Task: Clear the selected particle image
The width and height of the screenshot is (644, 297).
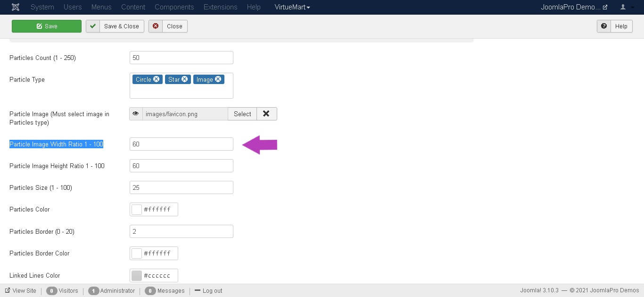Action: pos(266,114)
